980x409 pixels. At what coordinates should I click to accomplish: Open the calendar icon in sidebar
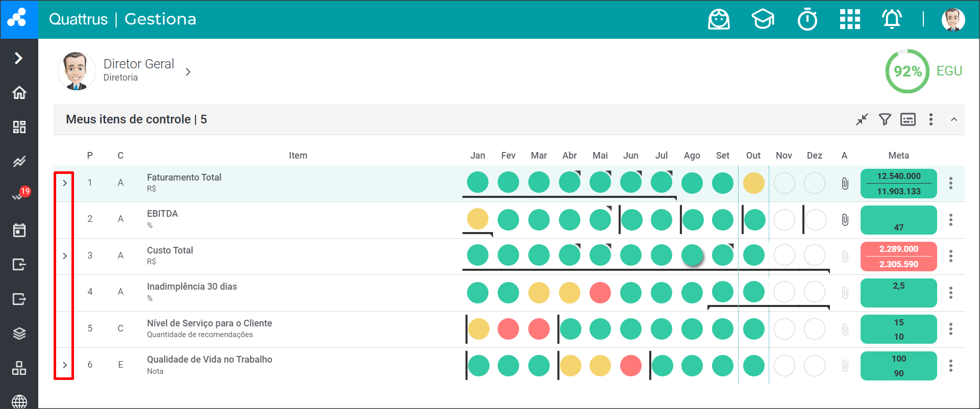(19, 230)
